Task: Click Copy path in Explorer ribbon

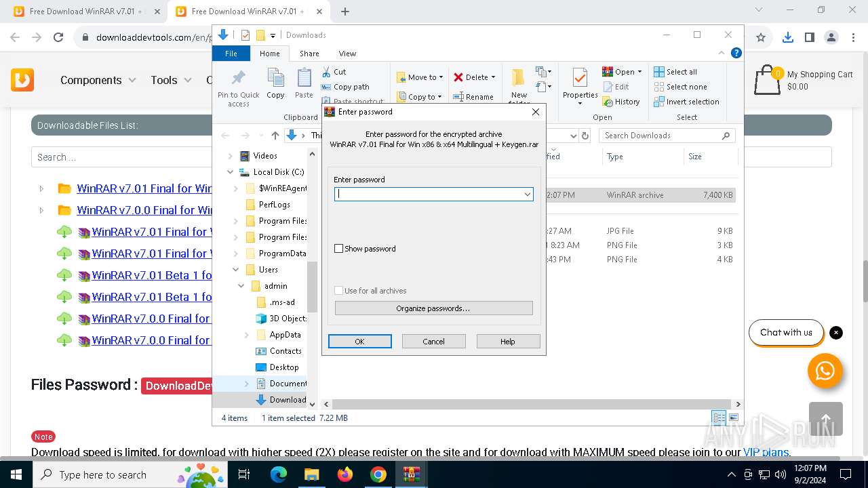Action: tap(344, 87)
